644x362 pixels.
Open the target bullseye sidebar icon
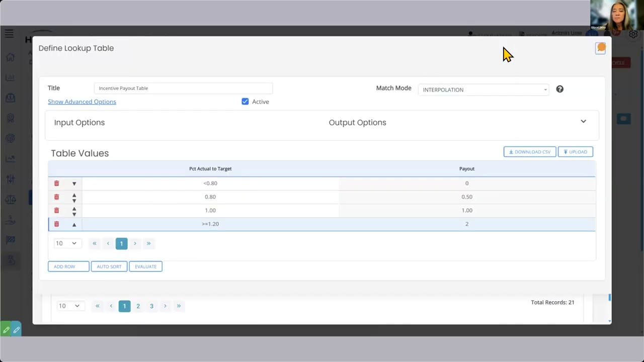10,138
